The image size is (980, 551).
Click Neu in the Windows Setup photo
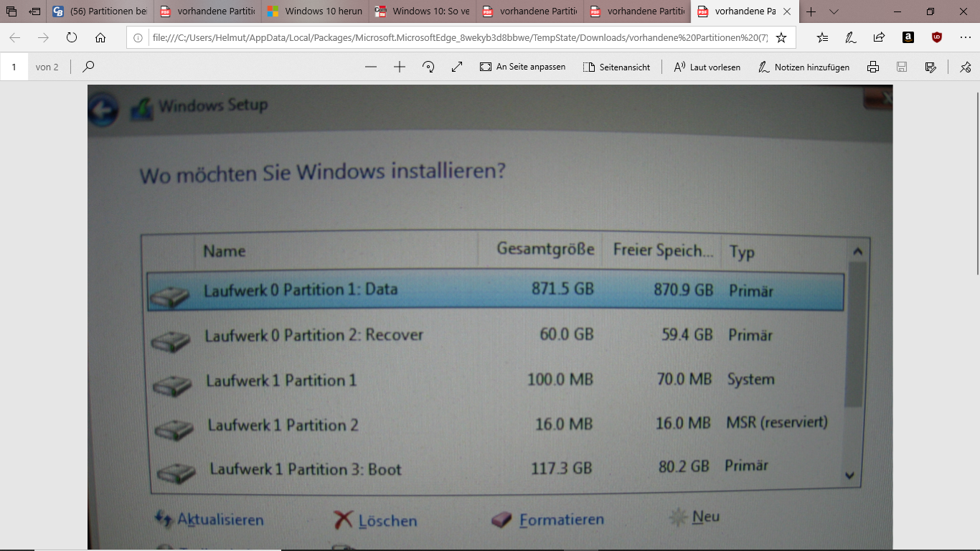click(694, 517)
